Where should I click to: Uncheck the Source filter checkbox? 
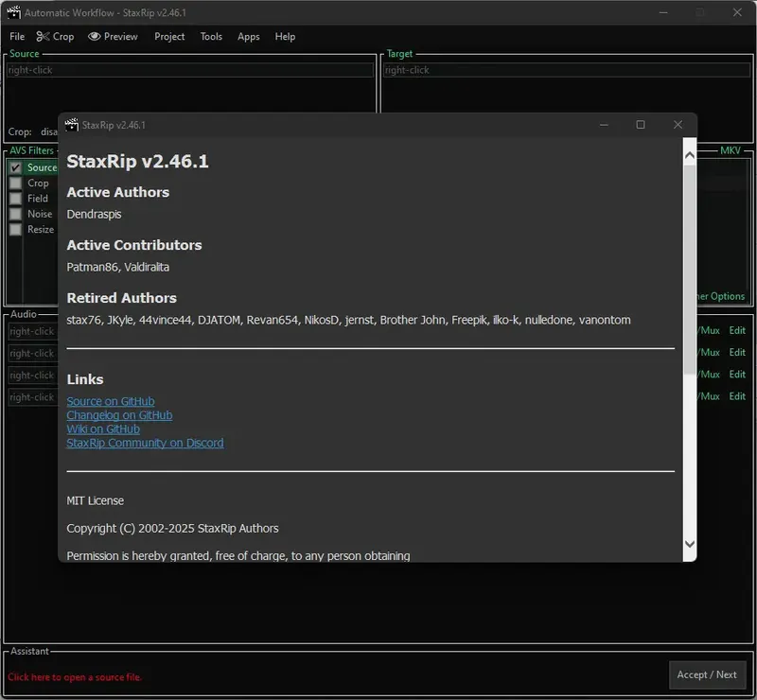(15, 167)
